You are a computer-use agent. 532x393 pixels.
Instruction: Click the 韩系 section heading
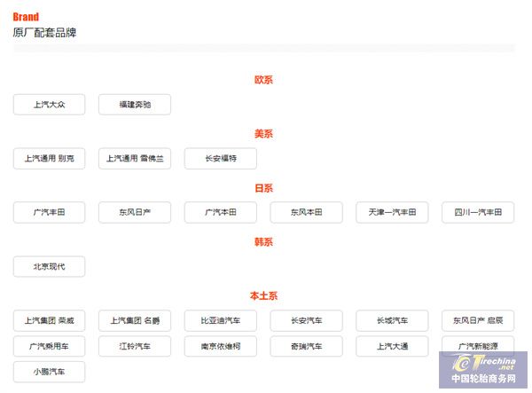[x=263, y=242]
